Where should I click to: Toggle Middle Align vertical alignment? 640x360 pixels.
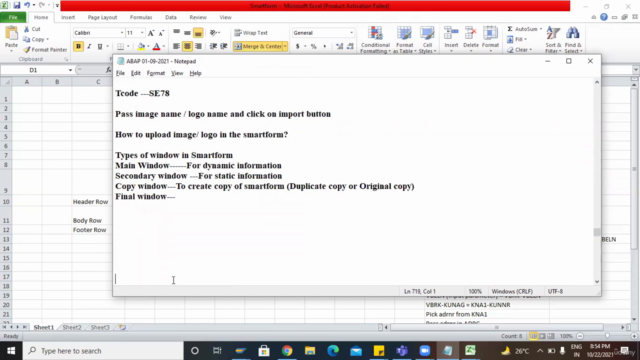pos(187,33)
